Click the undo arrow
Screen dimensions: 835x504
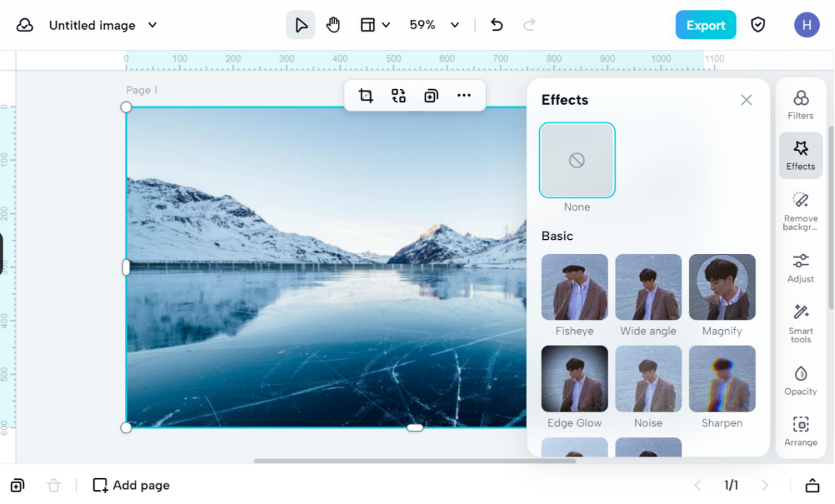tap(497, 25)
